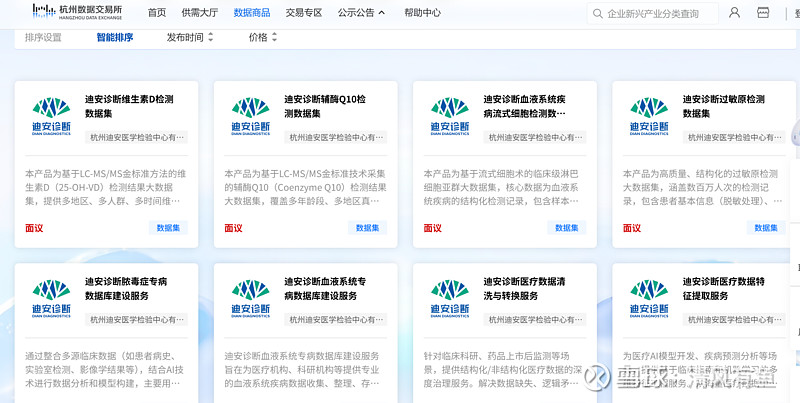Viewport: 800px width, 403px height.
Task: Open 供需大厅 navigation item
Action: 199,13
